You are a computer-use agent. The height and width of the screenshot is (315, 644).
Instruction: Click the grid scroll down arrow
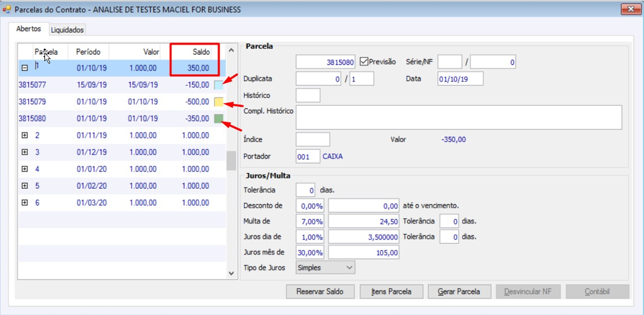point(231,273)
